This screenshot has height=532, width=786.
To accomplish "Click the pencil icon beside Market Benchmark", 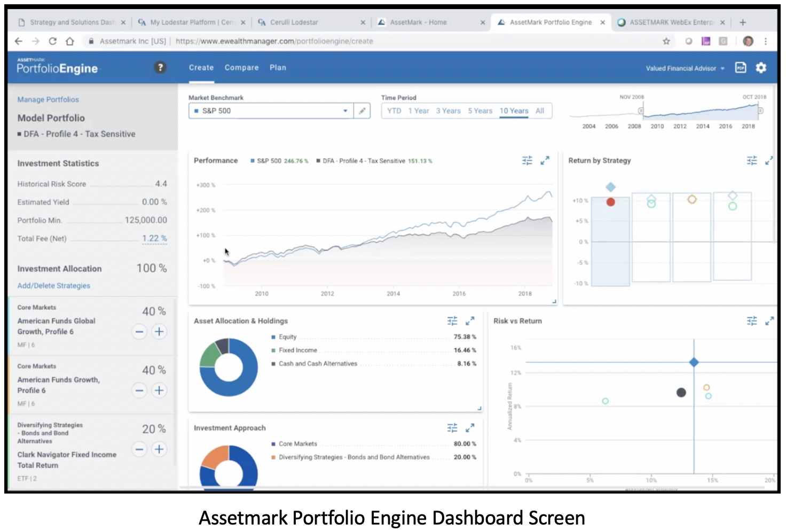I will pyautogui.click(x=362, y=111).
